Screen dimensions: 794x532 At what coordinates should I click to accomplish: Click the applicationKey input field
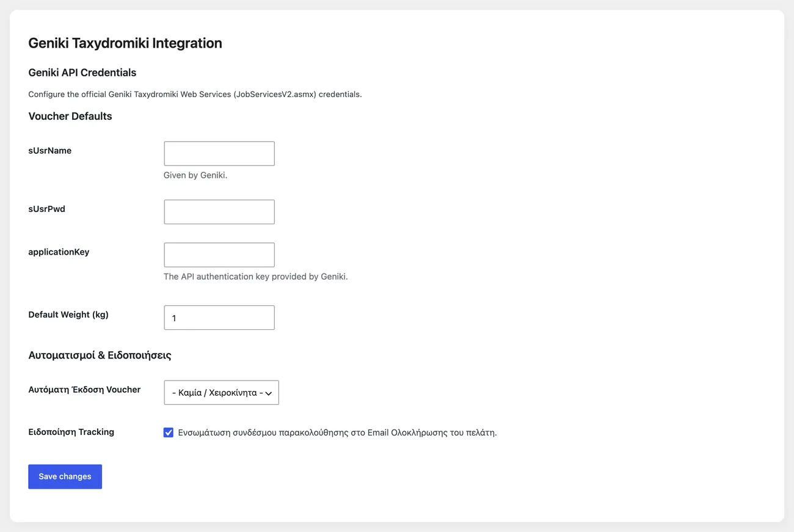(x=219, y=255)
